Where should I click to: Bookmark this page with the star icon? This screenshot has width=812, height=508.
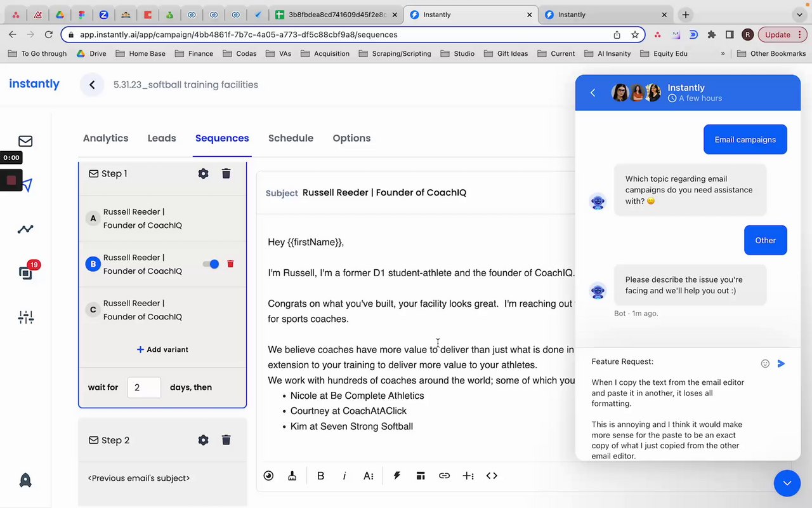[x=635, y=34]
